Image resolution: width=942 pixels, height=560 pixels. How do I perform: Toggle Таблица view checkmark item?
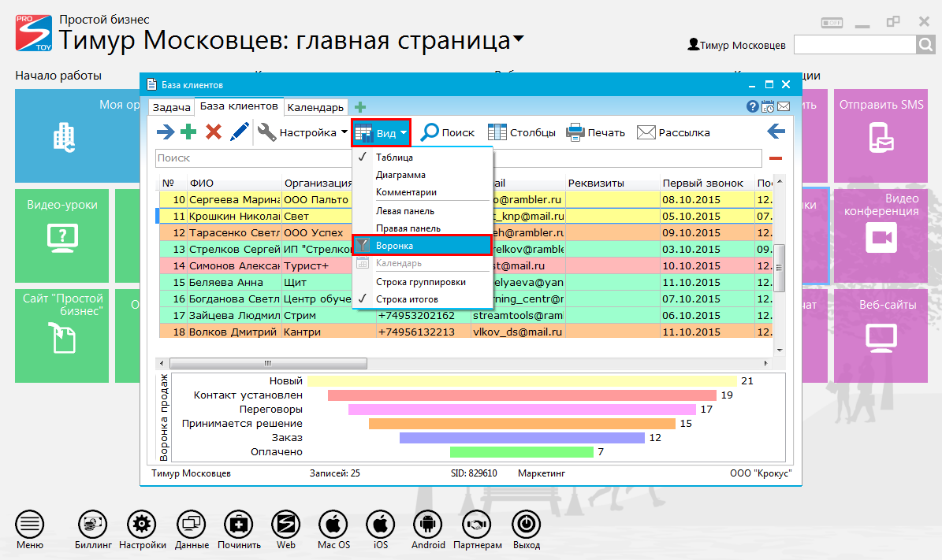point(394,158)
